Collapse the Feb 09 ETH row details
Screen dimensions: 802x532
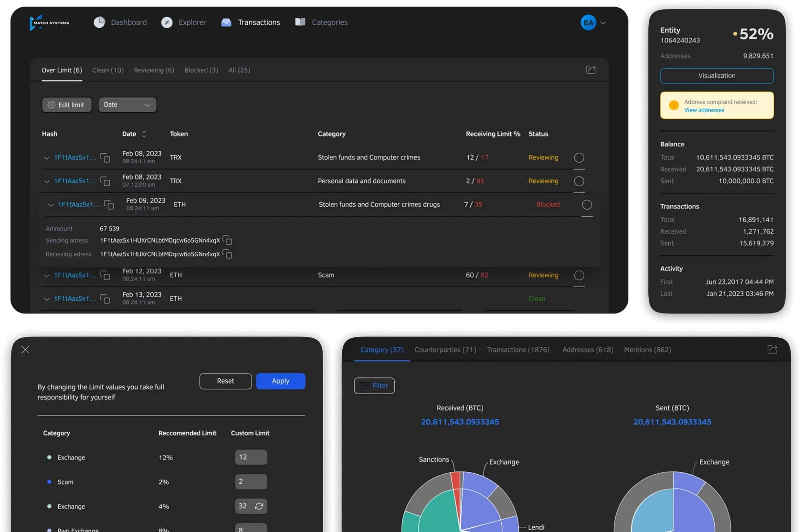(51, 205)
